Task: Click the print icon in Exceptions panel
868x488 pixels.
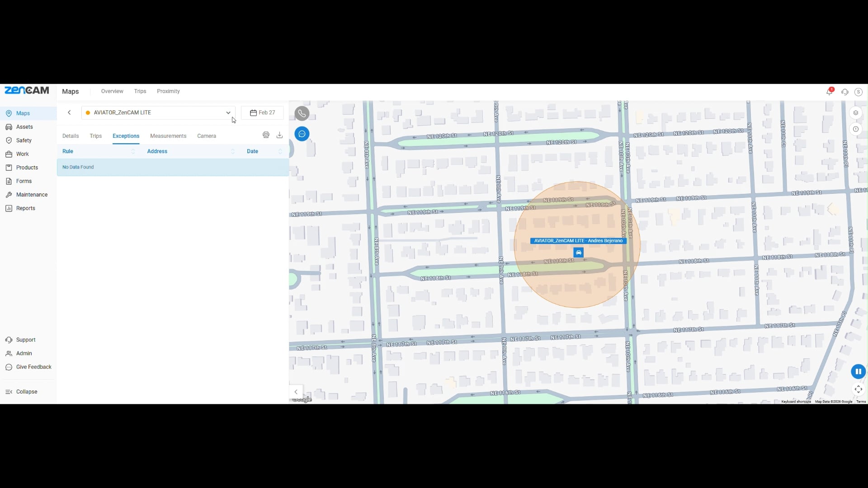Action: pyautogui.click(x=266, y=135)
